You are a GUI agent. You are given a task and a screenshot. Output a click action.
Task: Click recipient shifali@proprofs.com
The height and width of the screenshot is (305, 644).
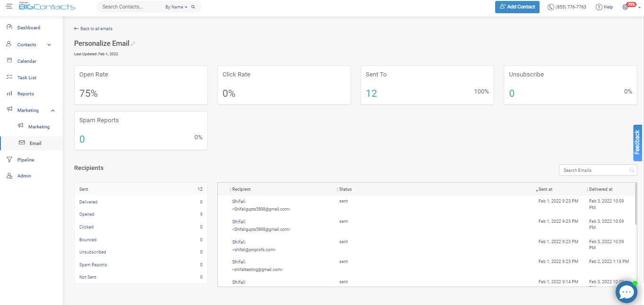254,250
